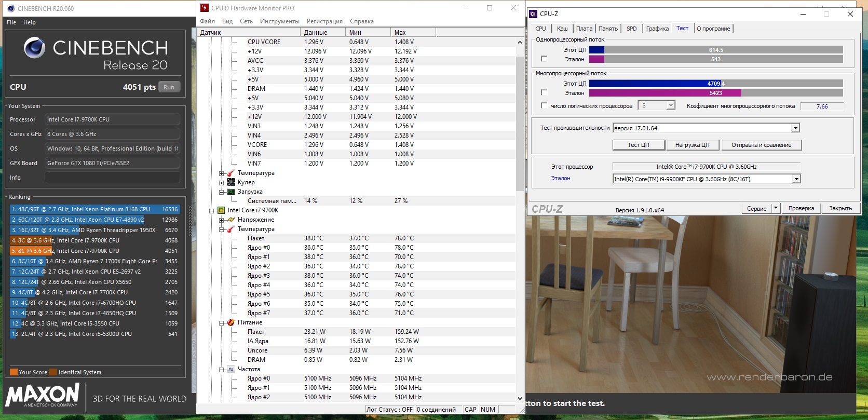The width and height of the screenshot is (868, 420).
Task: Expand the Температура node above Кулер
Action: pyautogui.click(x=221, y=173)
